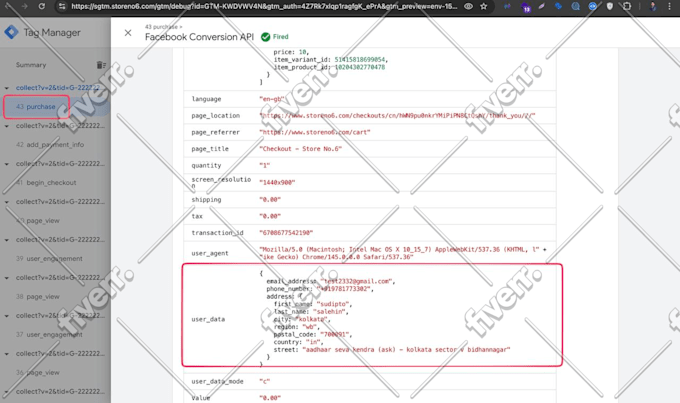Bookmark this page with the star icon

tap(484, 6)
